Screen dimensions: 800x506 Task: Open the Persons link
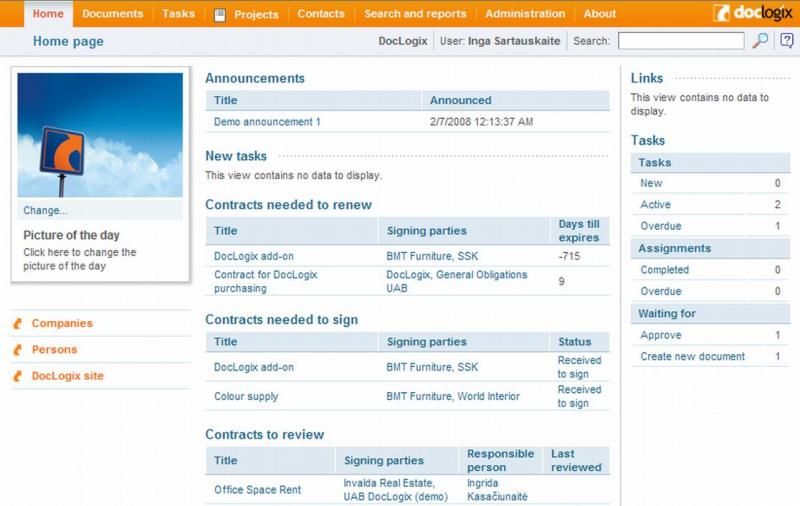[x=55, y=349]
